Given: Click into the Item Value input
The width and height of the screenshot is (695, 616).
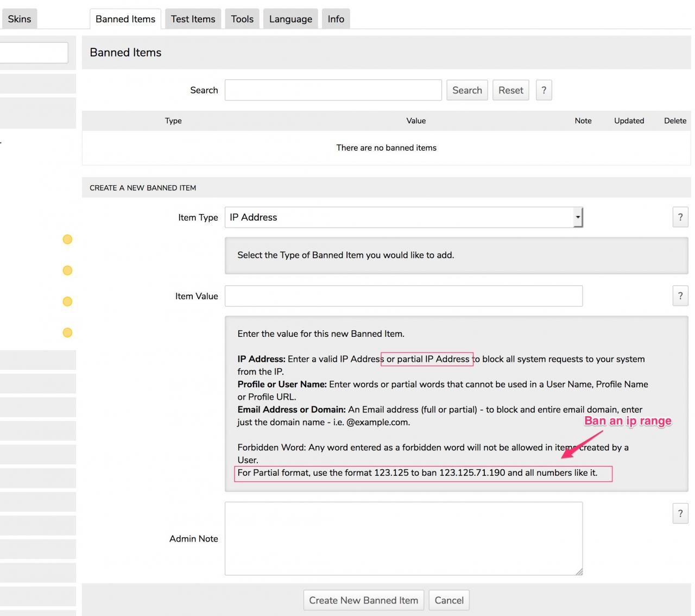Looking at the screenshot, I should point(403,296).
